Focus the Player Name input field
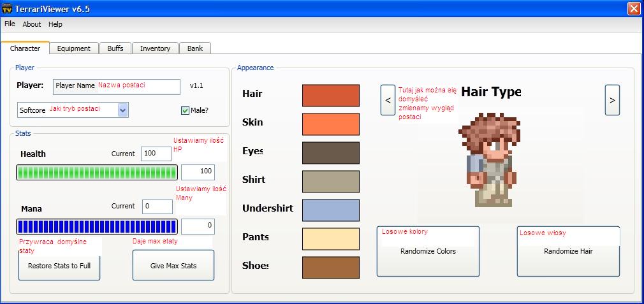Image resolution: width=644 pixels, height=304 pixels. pyautogui.click(x=117, y=87)
